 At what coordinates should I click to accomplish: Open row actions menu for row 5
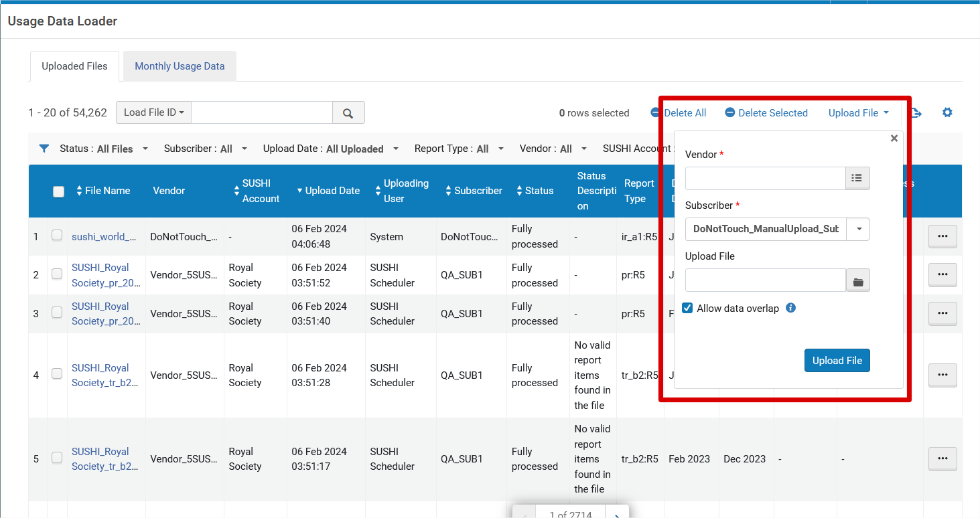pyautogui.click(x=942, y=458)
